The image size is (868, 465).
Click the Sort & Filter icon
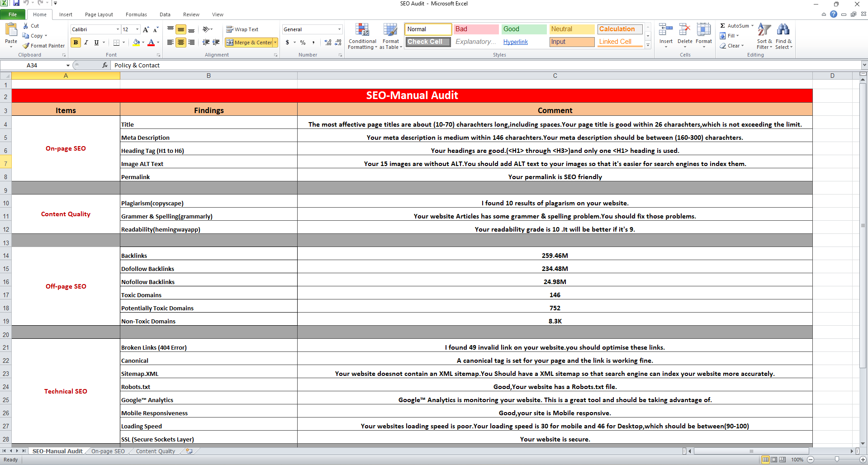764,36
